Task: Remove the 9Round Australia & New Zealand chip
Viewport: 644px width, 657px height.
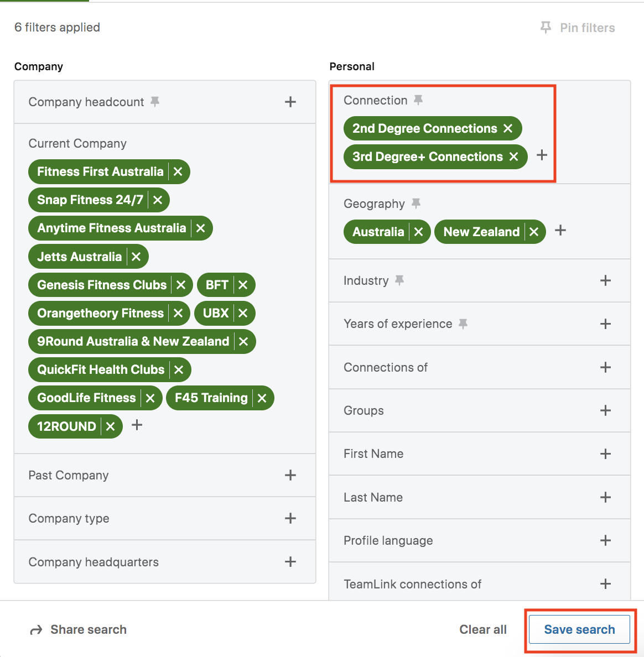Action: 243,341
